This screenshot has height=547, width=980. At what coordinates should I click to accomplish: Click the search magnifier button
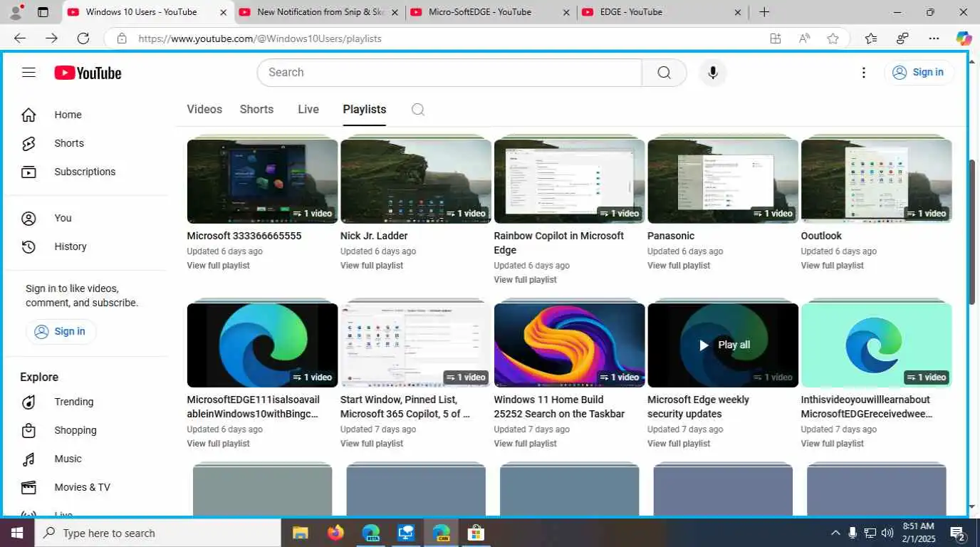pyautogui.click(x=664, y=73)
